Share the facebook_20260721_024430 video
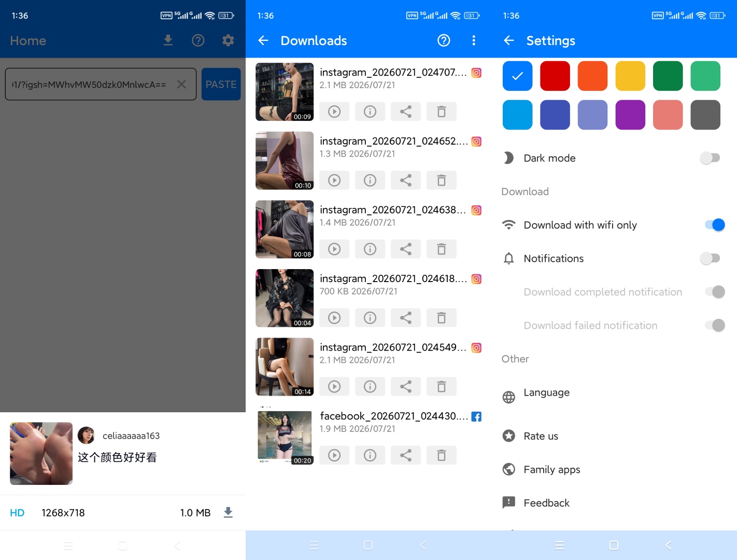This screenshot has width=737, height=560. tap(406, 455)
